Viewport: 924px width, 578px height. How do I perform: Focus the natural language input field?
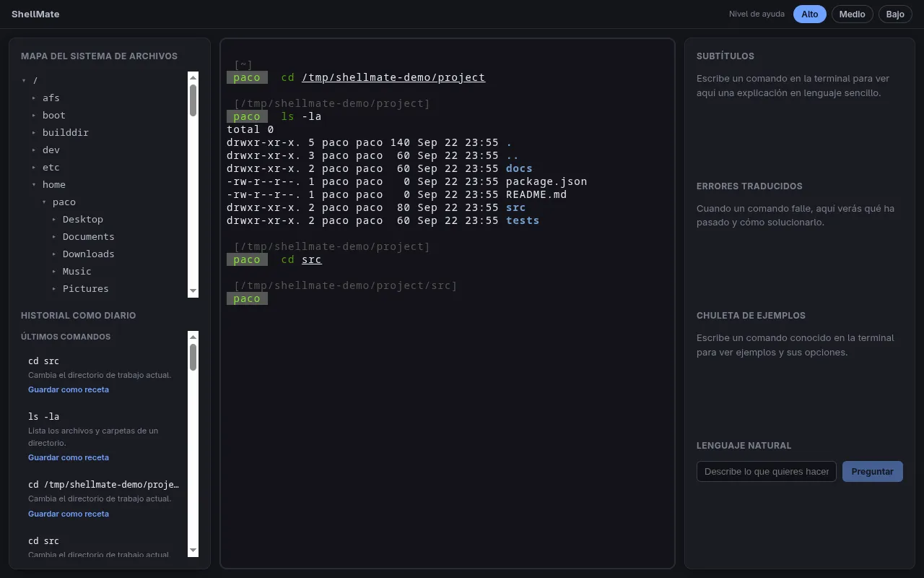pyautogui.click(x=767, y=472)
